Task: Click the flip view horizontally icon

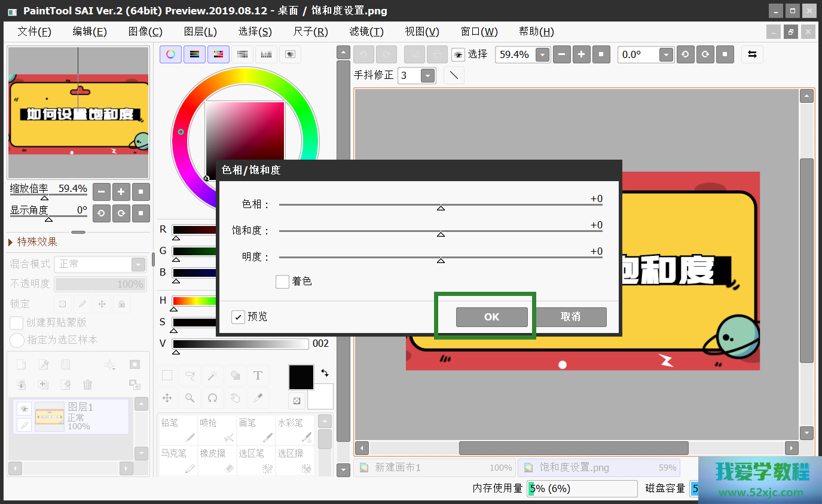Action: click(x=752, y=54)
